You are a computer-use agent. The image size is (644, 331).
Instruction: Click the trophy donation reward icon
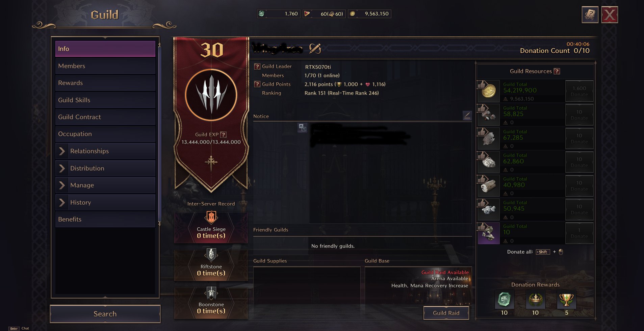(x=566, y=299)
